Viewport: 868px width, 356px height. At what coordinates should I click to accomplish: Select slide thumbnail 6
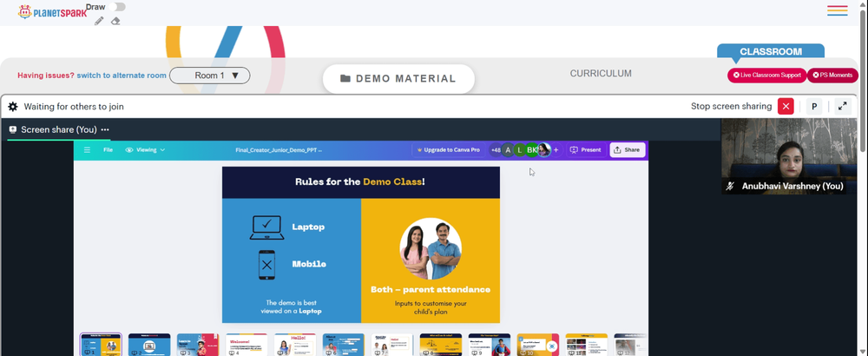(x=343, y=345)
